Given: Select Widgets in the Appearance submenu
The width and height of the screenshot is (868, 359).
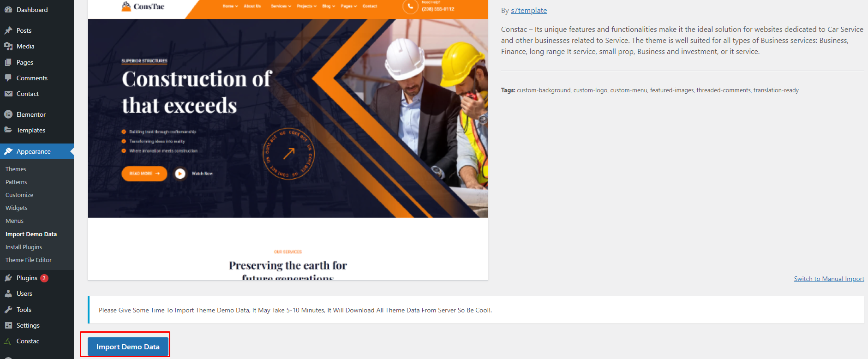Looking at the screenshot, I should click(17, 208).
